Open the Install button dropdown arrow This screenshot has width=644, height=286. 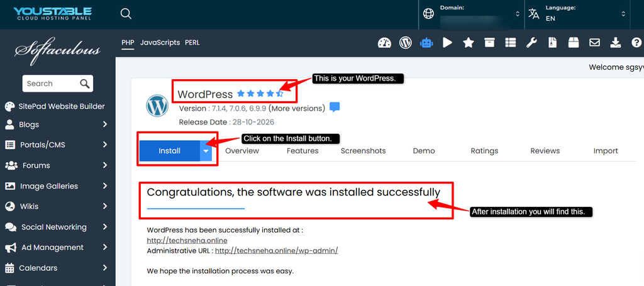206,151
